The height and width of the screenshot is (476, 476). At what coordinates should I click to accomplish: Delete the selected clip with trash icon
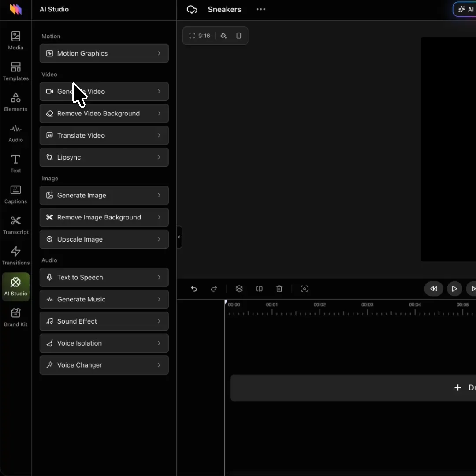[x=279, y=289]
